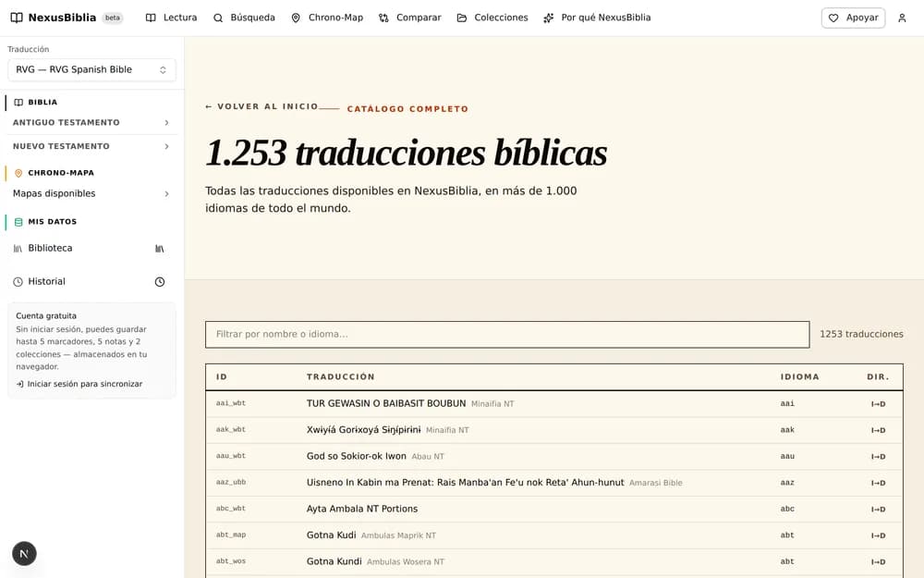
Task: Select TUR GEWASIN O BAIBASIT BOUBUN translation
Action: [386, 404]
